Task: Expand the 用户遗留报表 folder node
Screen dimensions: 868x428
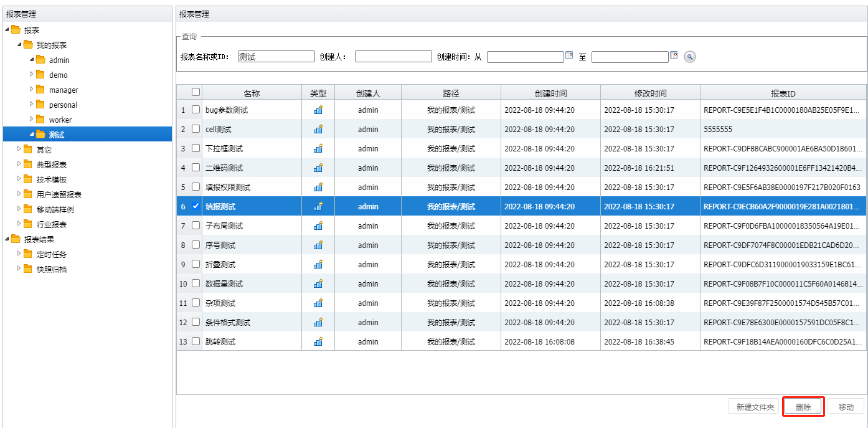Action: (19, 194)
